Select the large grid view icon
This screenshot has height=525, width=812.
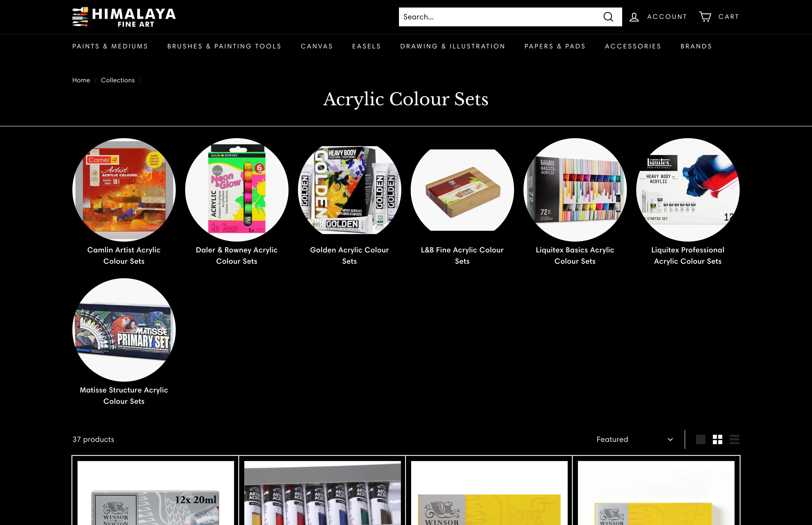(700, 439)
